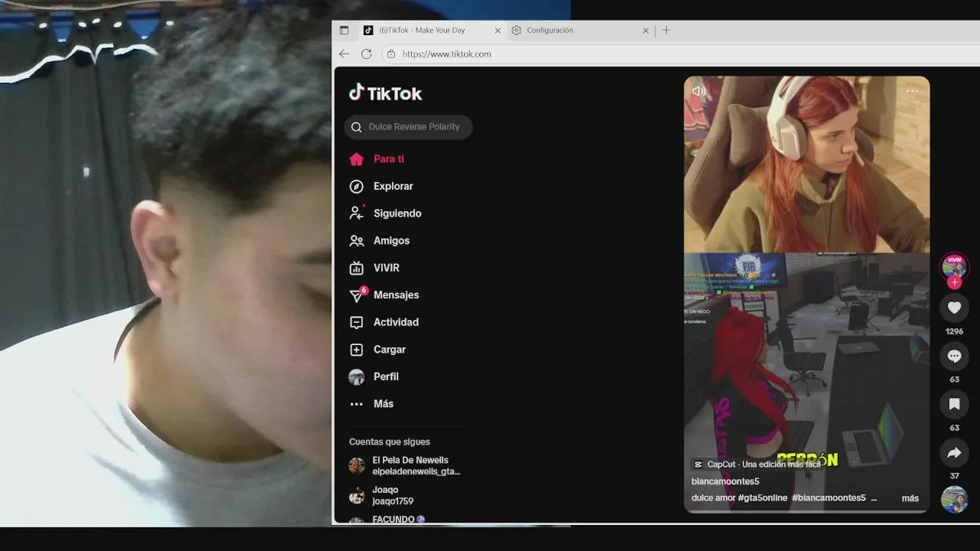The image size is (980, 551).
Task: Share the video with the arrow icon
Action: (x=954, y=453)
